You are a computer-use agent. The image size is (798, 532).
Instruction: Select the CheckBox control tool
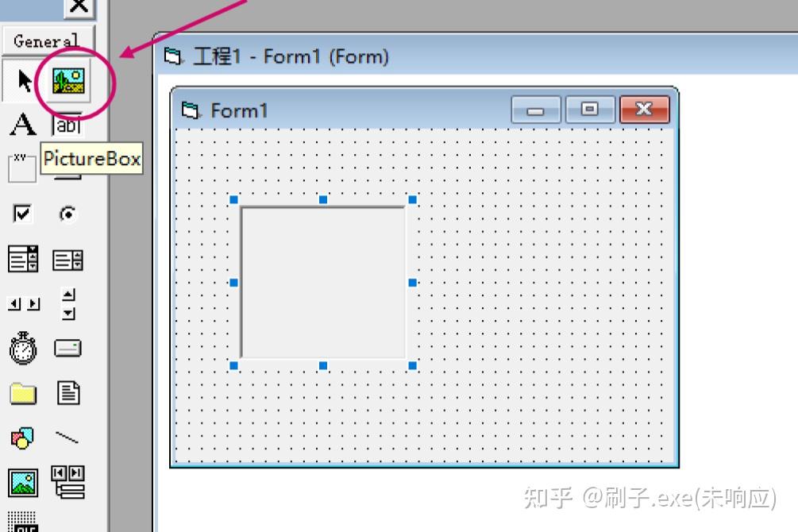[x=21, y=214]
